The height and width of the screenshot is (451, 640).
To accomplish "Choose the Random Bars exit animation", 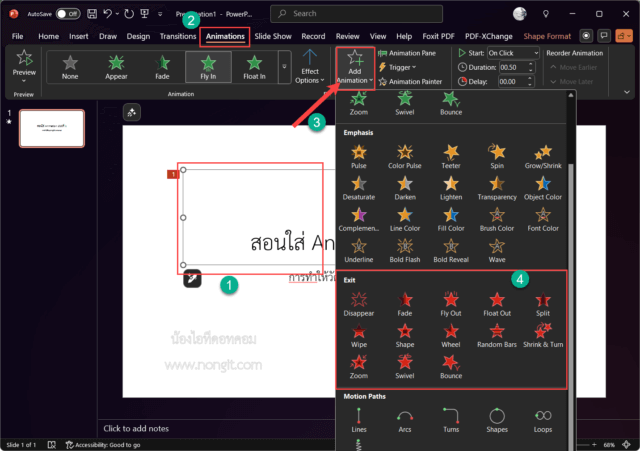I will (497, 336).
